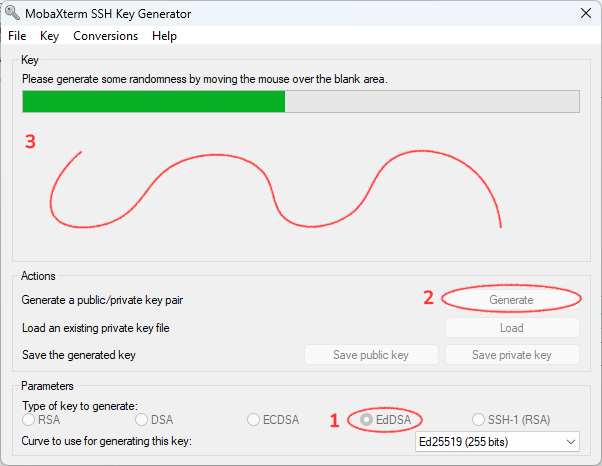Pick the ECDSA radio button
Image resolution: width=602 pixels, height=466 pixels.
pyautogui.click(x=254, y=420)
